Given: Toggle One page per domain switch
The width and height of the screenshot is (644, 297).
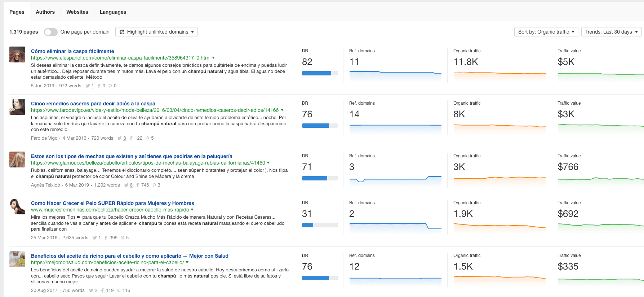Looking at the screenshot, I should click(x=51, y=32).
